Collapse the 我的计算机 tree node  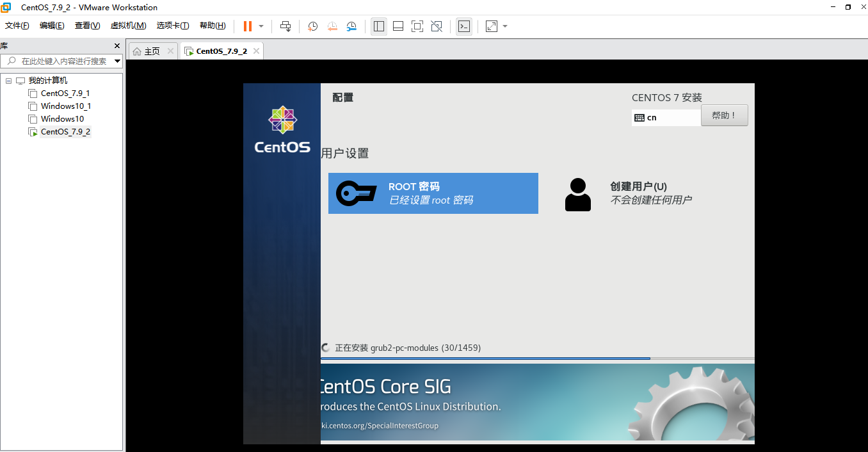tap(8, 79)
